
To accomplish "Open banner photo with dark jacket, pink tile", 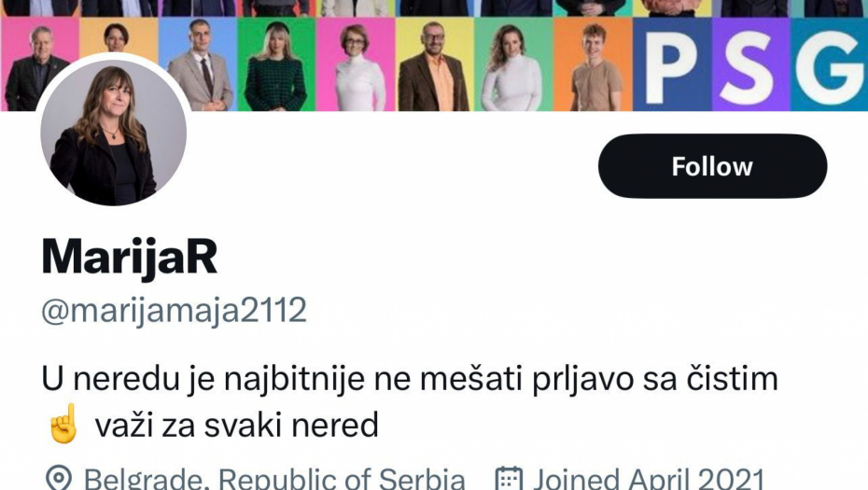I will (39, 64).
